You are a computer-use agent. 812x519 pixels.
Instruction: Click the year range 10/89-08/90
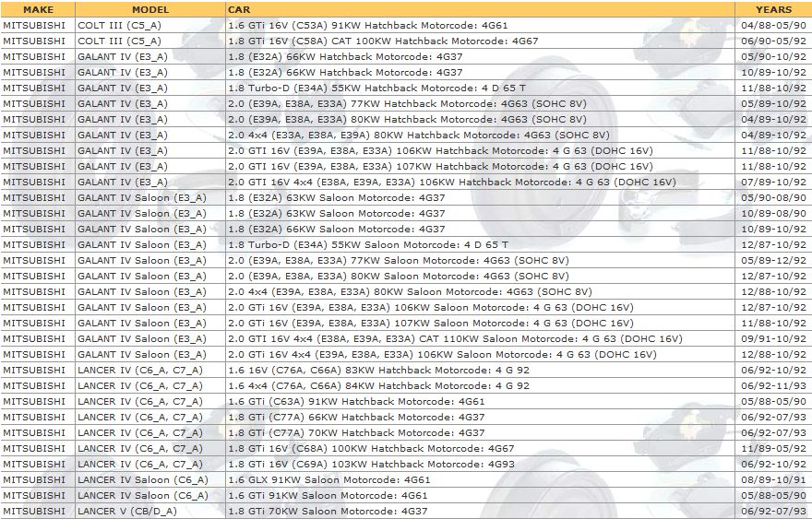tap(773, 213)
